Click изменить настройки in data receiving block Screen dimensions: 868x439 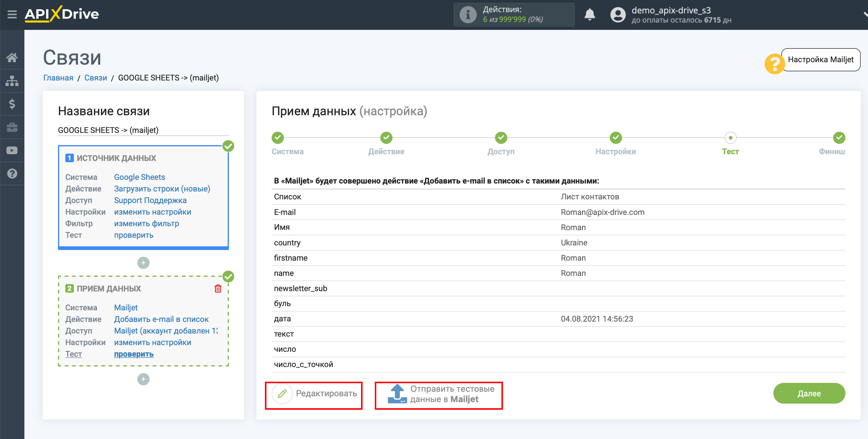[153, 342]
